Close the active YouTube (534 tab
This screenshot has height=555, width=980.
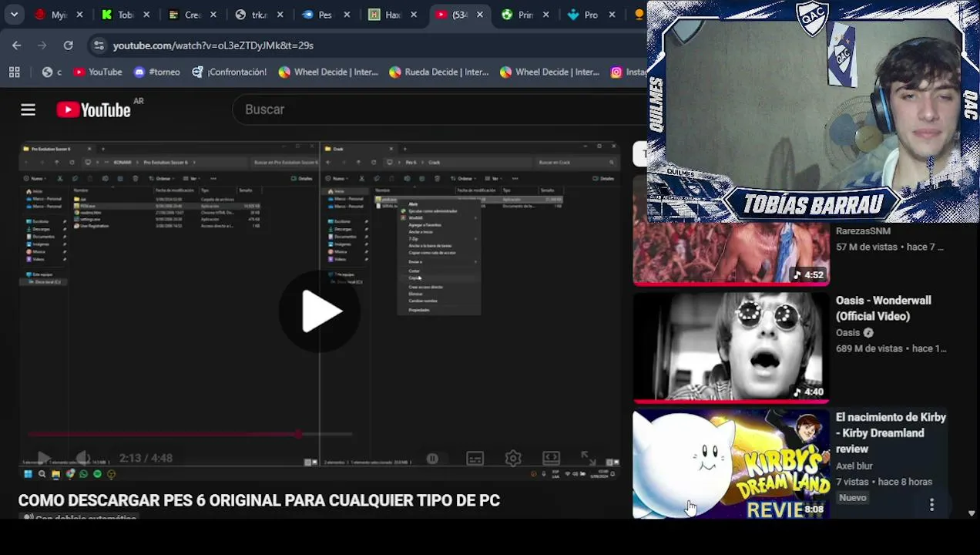click(480, 15)
